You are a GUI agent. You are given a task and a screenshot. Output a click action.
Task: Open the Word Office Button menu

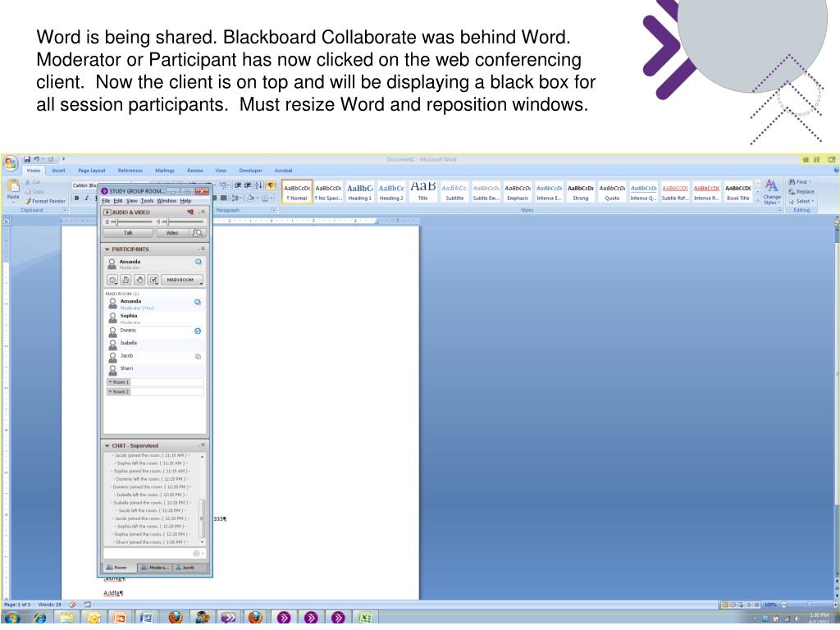10,163
